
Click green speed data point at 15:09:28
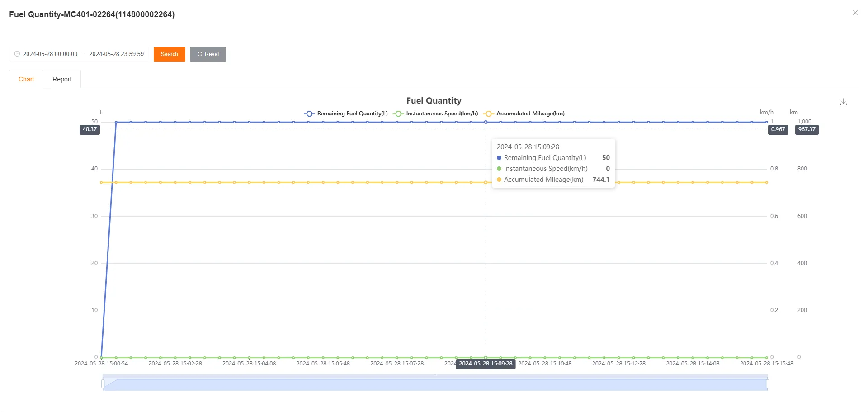click(486, 357)
